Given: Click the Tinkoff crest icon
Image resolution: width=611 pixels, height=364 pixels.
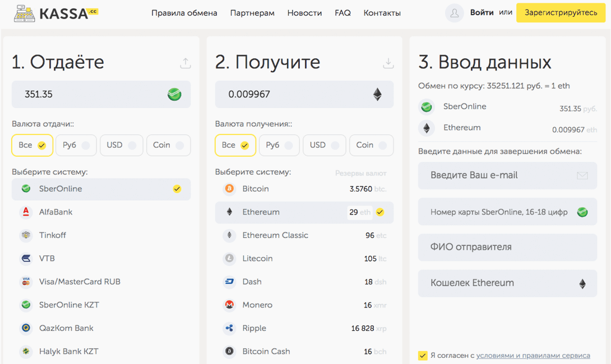Looking at the screenshot, I should [26, 235].
